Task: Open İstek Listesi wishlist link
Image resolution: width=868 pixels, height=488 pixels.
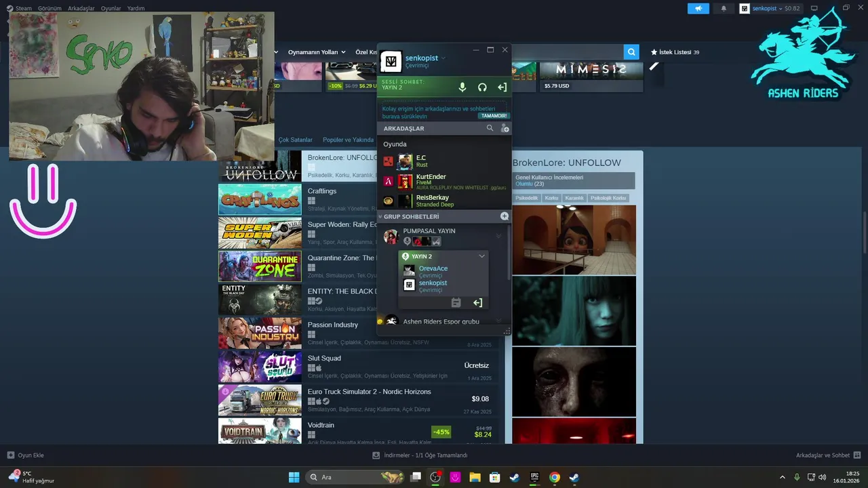Action: [x=675, y=52]
